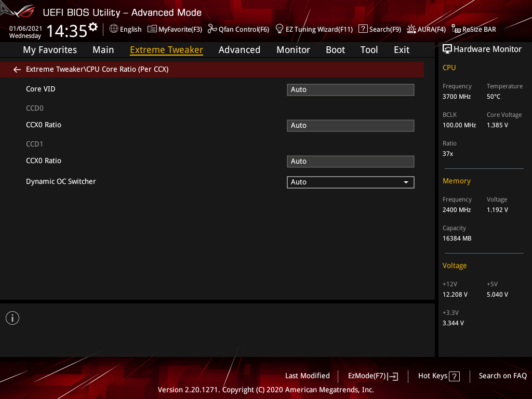Click the 2400 MHz memory frequency value
The height and width of the screenshot is (399, 532).
point(456,210)
